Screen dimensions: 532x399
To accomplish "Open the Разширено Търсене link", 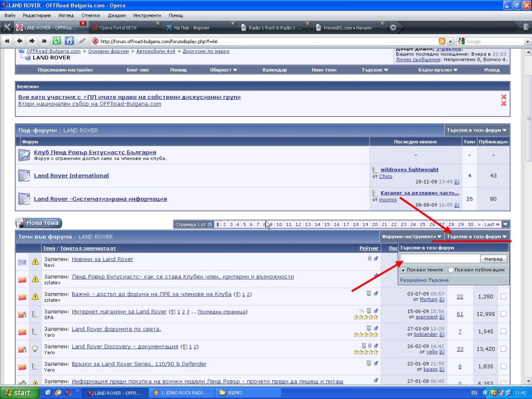I will tap(424, 280).
